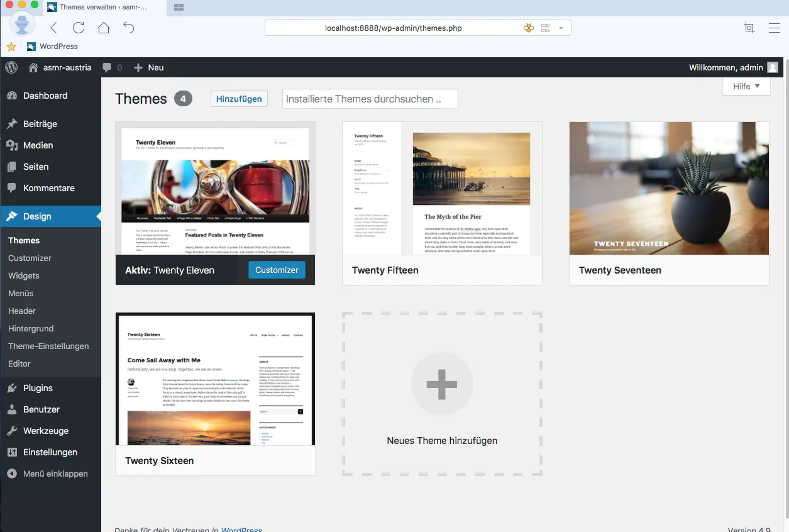Viewport: 789px width, 532px height.
Task: Click the Twenty Fifteen theme name
Action: [x=385, y=270]
